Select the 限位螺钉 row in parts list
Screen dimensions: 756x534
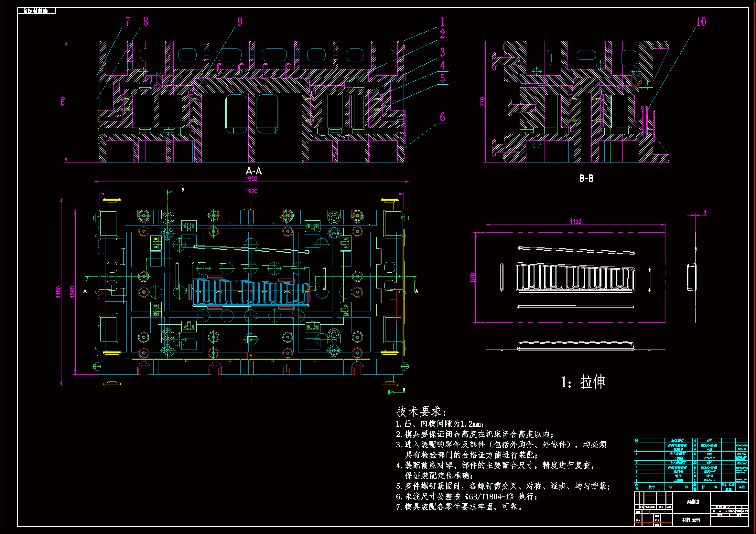coord(677,440)
